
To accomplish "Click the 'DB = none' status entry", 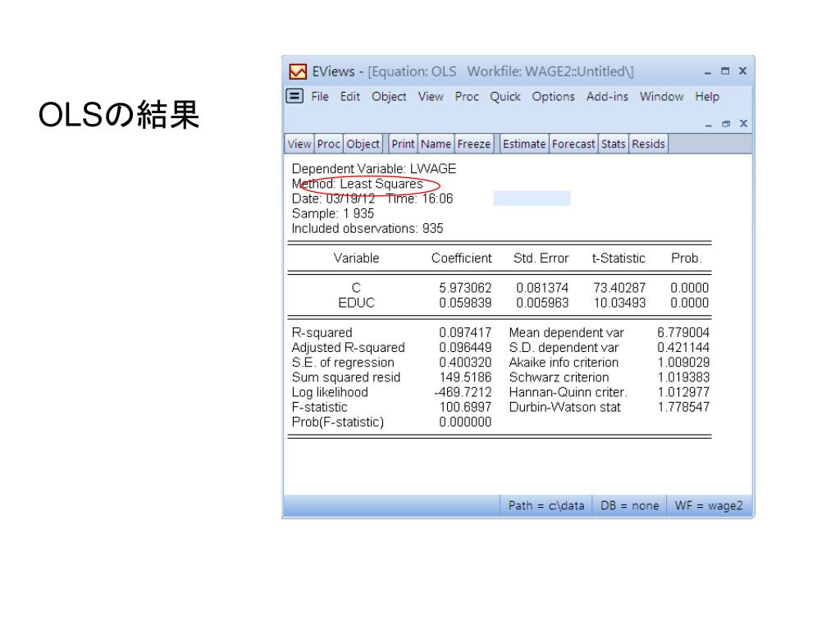I will click(x=629, y=505).
